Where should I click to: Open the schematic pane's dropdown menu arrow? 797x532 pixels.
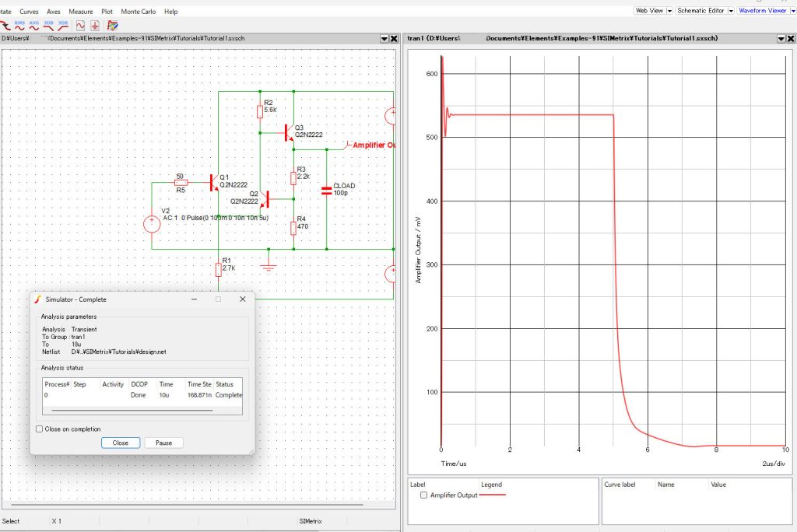click(x=384, y=38)
